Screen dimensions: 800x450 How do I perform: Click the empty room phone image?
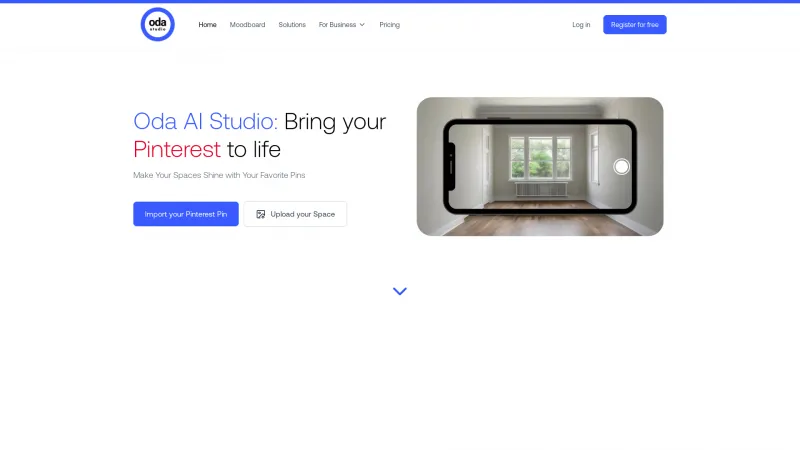click(x=540, y=166)
